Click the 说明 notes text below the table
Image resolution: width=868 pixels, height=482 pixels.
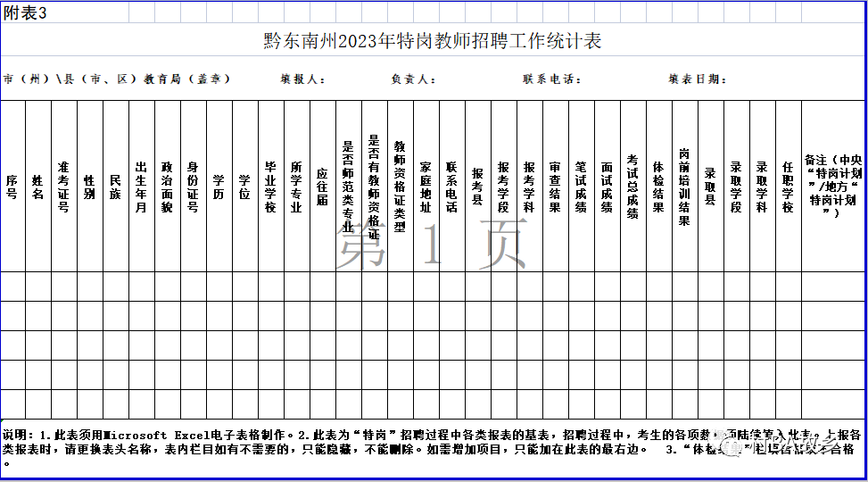433,449
